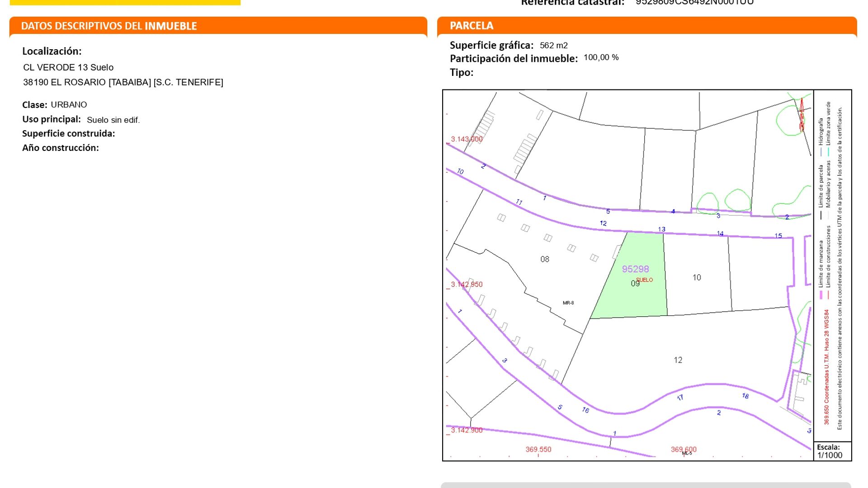868x488 pixels.
Task: Click the 95298 block number label
Action: [x=635, y=269]
